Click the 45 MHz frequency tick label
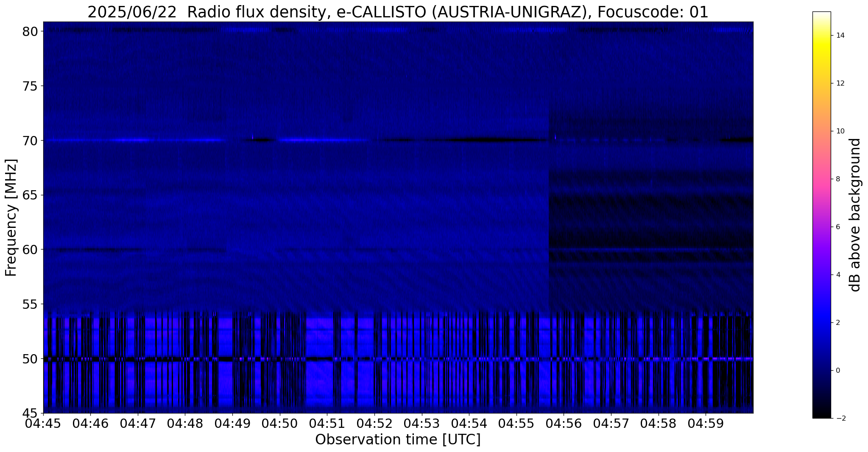Screen dimensions: 868x452 [x=30, y=413]
